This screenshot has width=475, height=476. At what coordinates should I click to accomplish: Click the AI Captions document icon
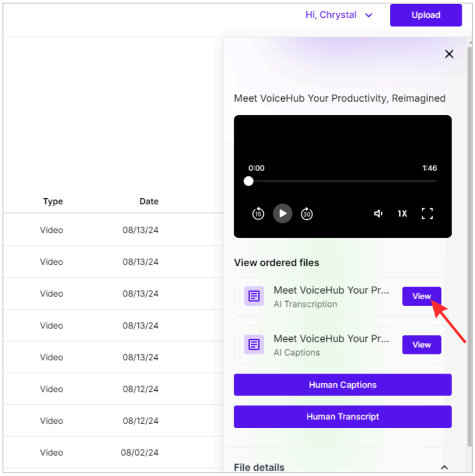[254, 344]
